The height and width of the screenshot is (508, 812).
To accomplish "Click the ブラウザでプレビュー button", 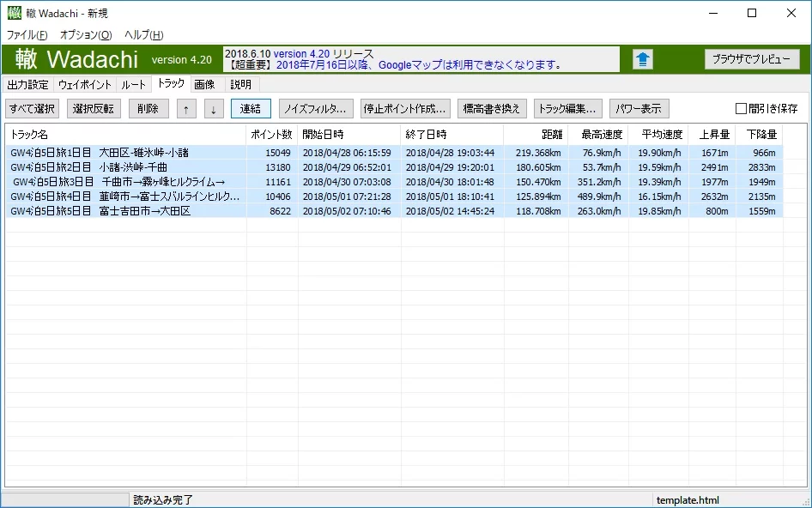I will tap(751, 59).
